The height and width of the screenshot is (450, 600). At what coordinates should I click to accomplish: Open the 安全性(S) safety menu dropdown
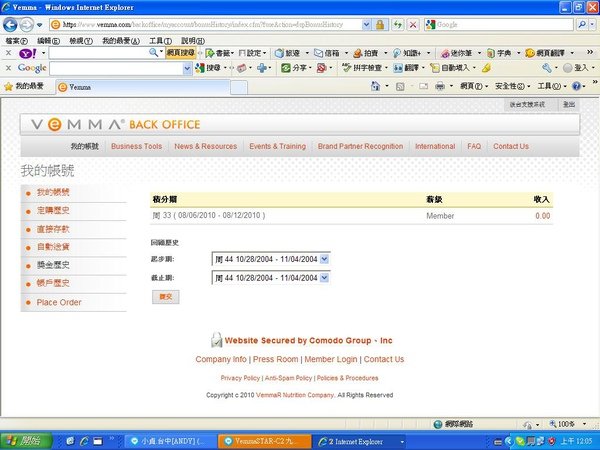pyautogui.click(x=513, y=86)
